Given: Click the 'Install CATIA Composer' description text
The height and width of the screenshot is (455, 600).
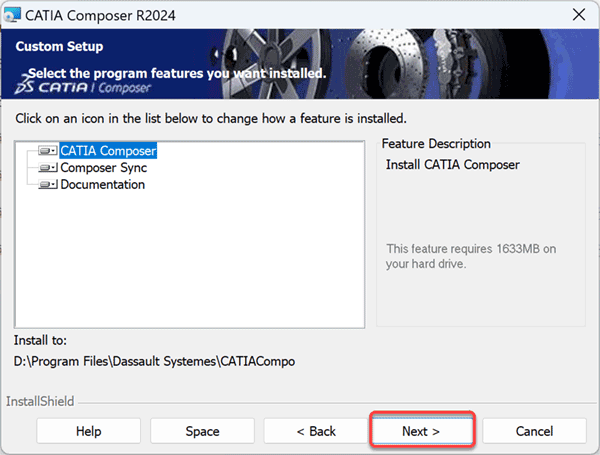Looking at the screenshot, I should click(x=453, y=165).
